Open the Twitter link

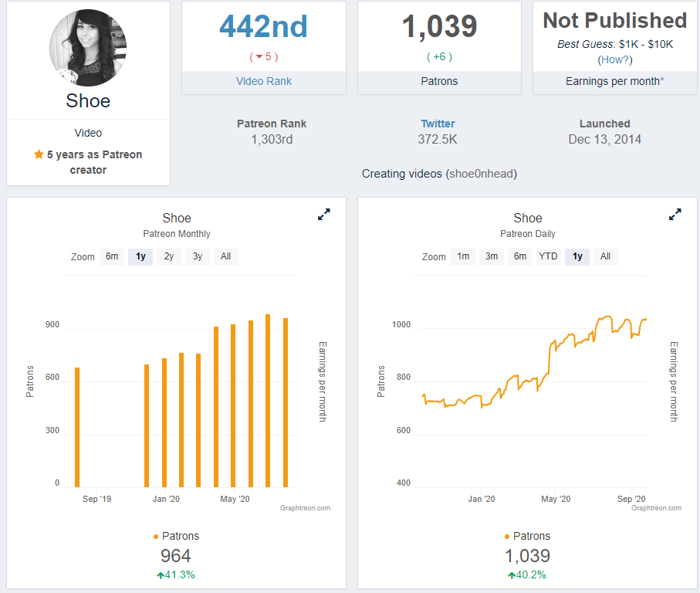pos(438,124)
